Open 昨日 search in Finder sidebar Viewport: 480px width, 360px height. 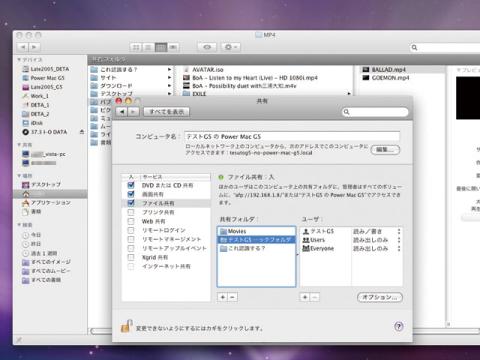click(x=32, y=244)
